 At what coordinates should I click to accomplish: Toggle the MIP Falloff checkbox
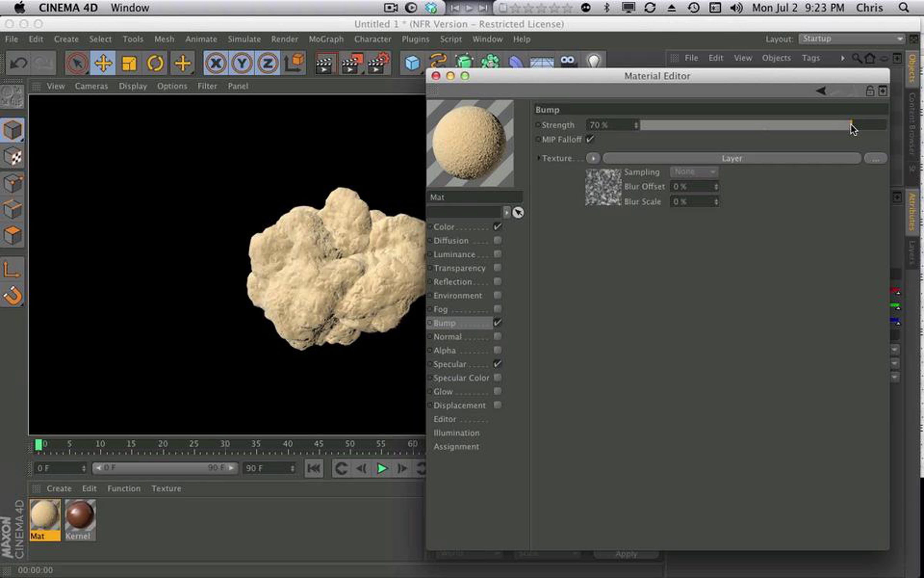pyautogui.click(x=590, y=139)
